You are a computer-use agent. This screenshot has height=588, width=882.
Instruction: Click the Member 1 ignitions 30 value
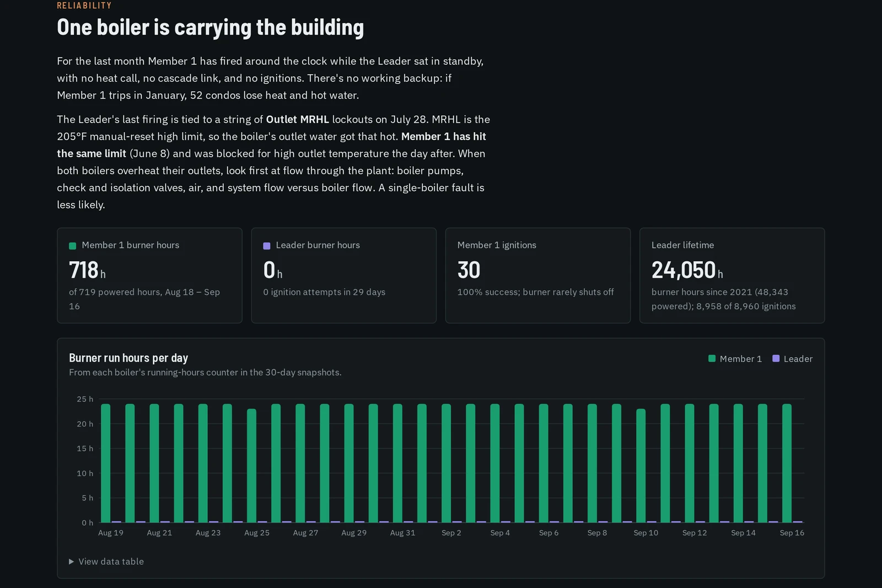coord(469,270)
